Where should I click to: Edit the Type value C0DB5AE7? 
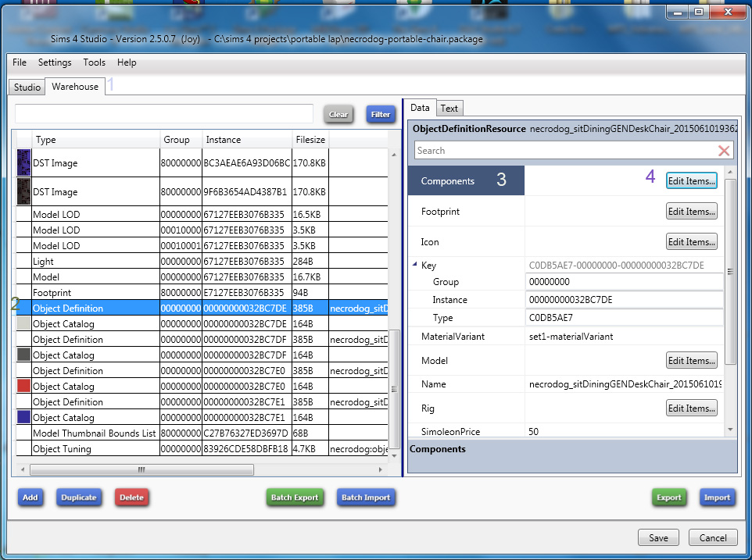click(624, 318)
